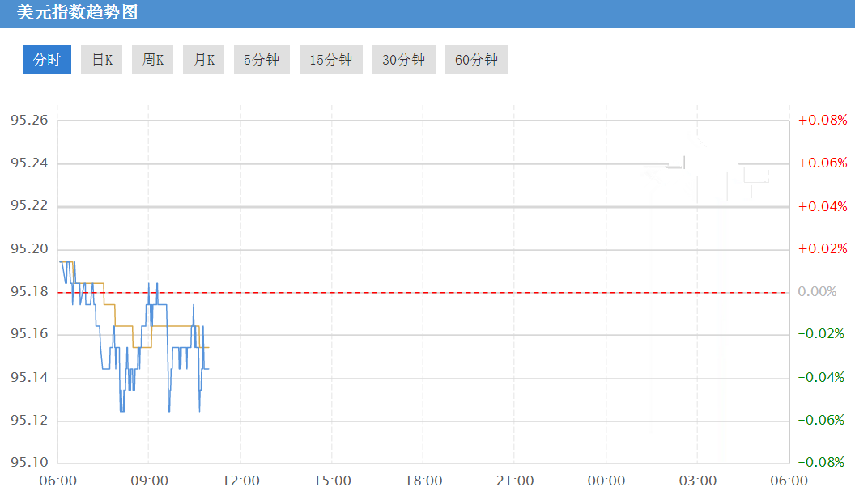
Task: Click the 美元指数趋势图 header title
Action: 77,12
